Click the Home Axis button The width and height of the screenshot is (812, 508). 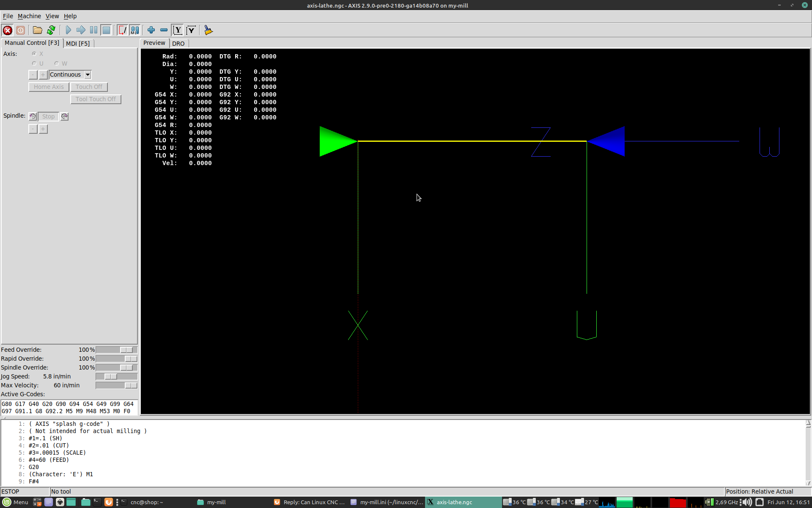(49, 87)
